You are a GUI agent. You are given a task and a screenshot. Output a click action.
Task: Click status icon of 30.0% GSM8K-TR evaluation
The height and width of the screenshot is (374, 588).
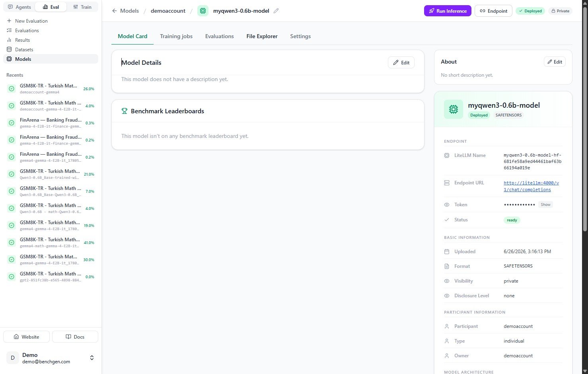pos(12,260)
